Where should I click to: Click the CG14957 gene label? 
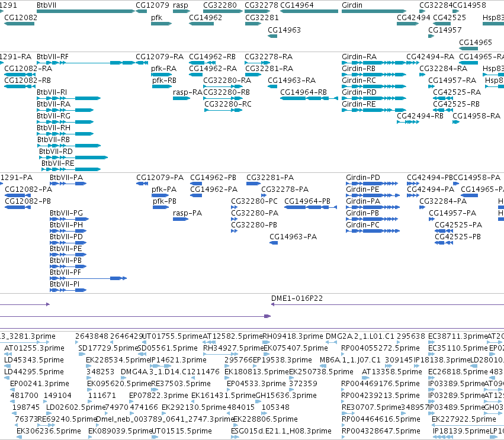[x=445, y=30]
